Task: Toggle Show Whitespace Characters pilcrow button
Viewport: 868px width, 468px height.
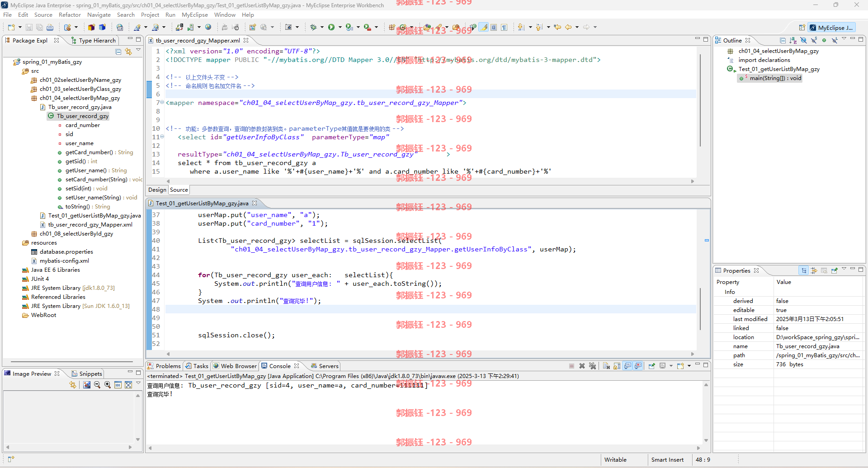Action: pyautogui.click(x=504, y=27)
